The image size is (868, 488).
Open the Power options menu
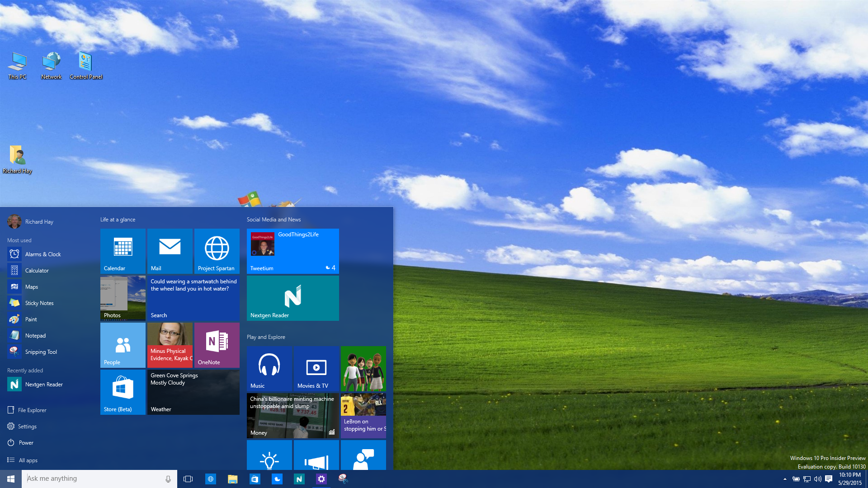[26, 443]
